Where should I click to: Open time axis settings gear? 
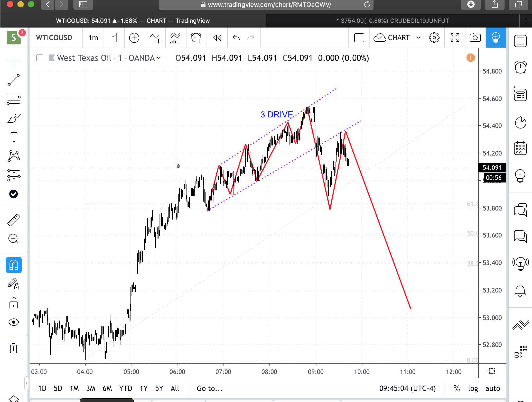click(492, 371)
